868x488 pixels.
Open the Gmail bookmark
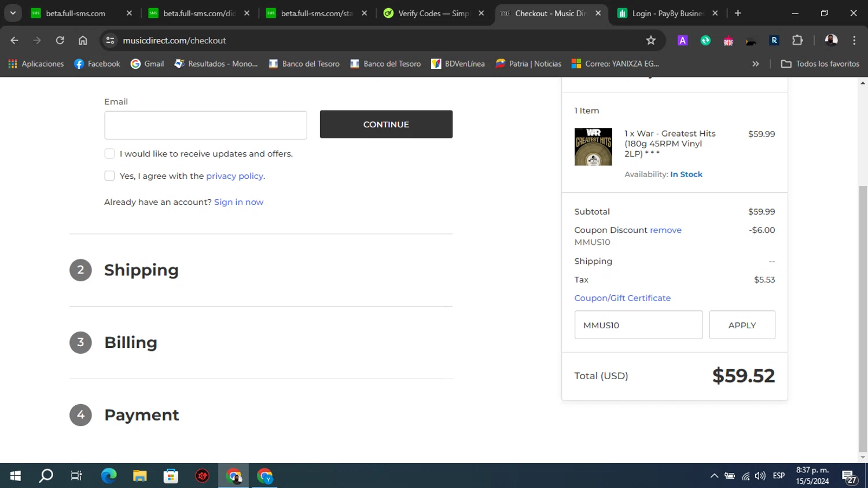pos(147,64)
